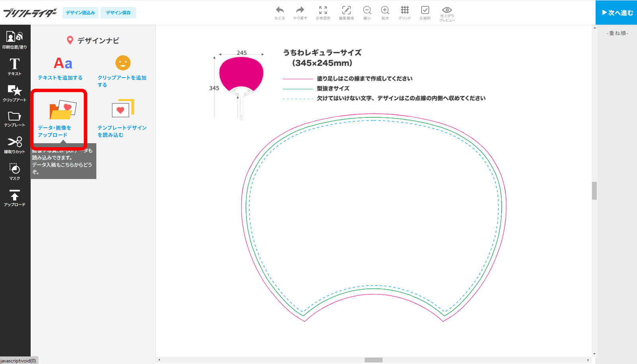Click the scroll-left arrow of canvas
The width and height of the screenshot is (637, 364).
click(159, 360)
